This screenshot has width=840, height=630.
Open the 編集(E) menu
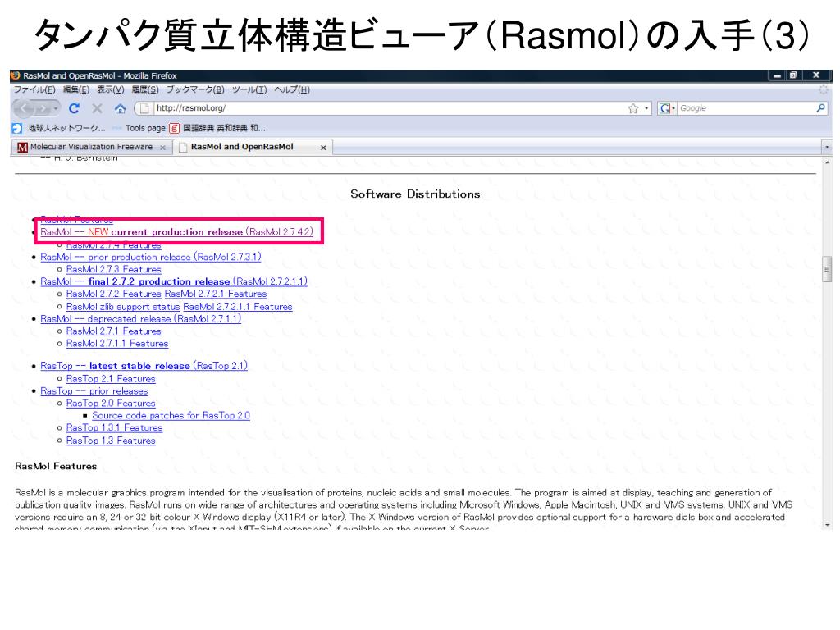(x=76, y=89)
